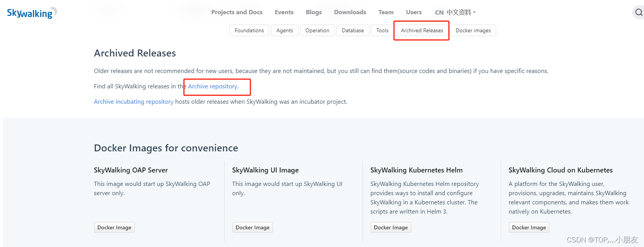644x247 pixels.
Task: Select the Tools category button
Action: coord(382,30)
